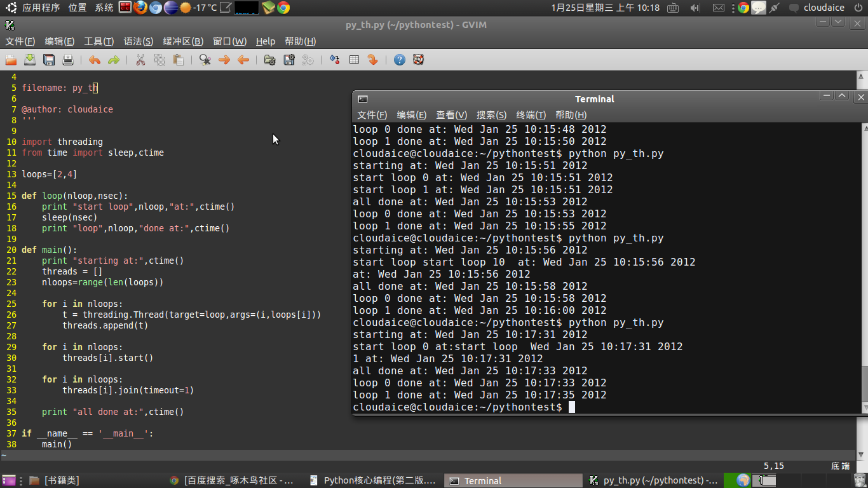Launch Firefox from the top panel

click(140, 8)
